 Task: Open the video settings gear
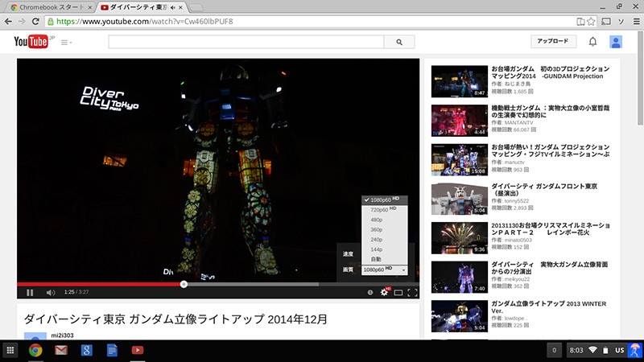385,292
